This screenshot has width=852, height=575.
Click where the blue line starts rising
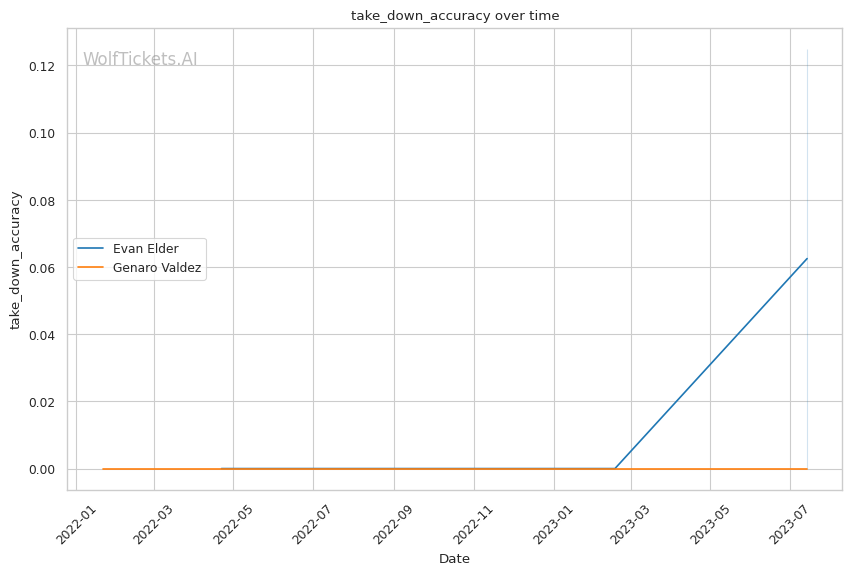(615, 468)
